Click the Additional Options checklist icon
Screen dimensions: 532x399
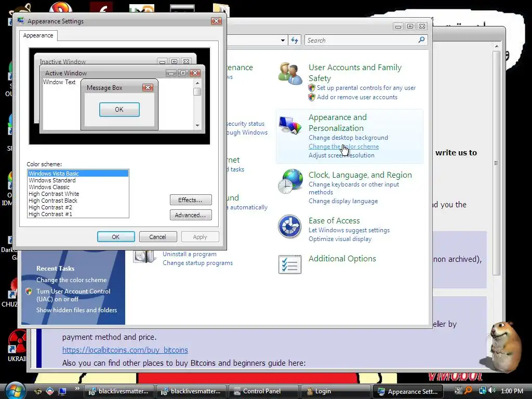pos(290,264)
